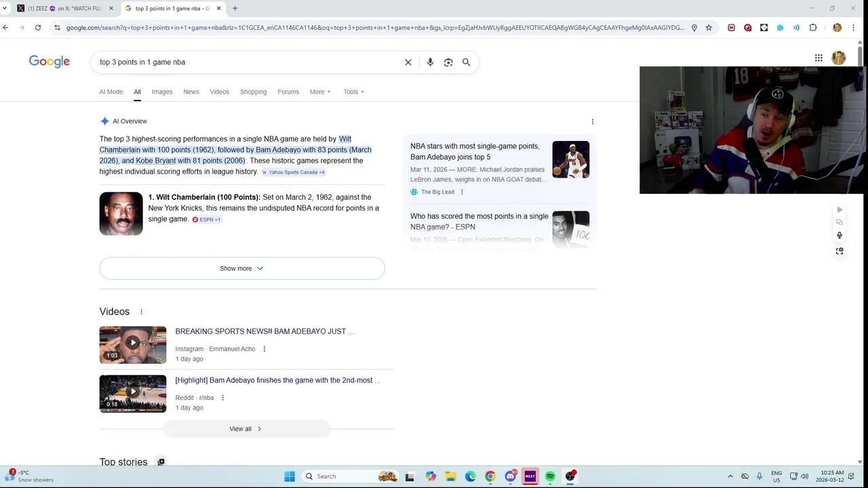Play the Reddit r/nba highlight thumbnail
The height and width of the screenshot is (488, 868).
(133, 394)
